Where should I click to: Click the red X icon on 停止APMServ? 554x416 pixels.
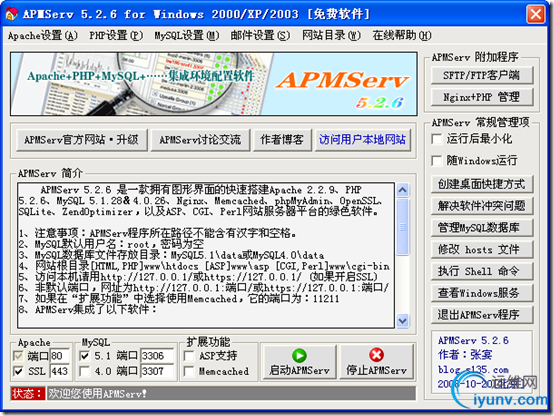pyautogui.click(x=376, y=355)
